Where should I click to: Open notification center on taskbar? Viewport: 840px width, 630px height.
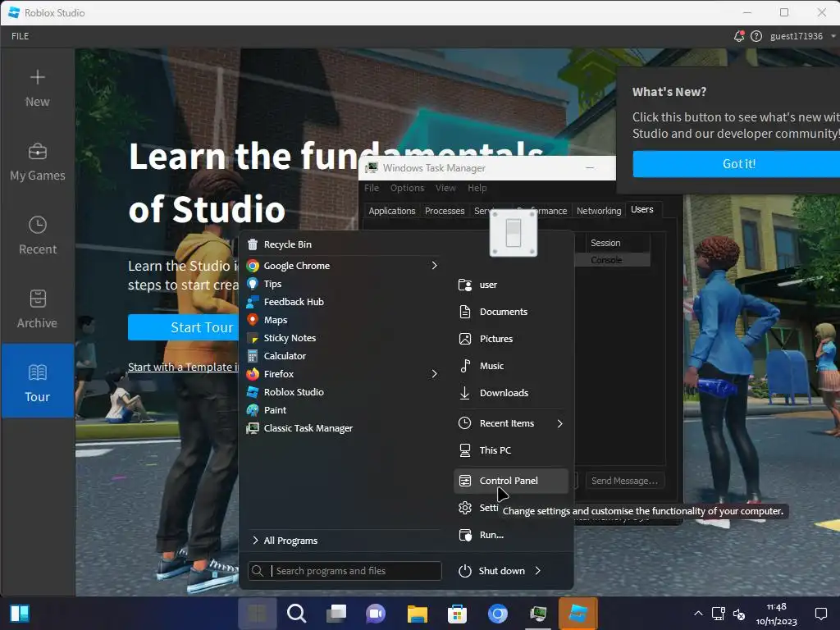pos(820,614)
